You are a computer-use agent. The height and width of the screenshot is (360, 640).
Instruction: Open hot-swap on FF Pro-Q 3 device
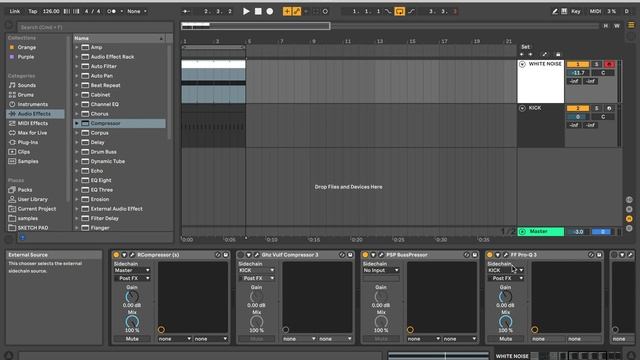pos(591,255)
